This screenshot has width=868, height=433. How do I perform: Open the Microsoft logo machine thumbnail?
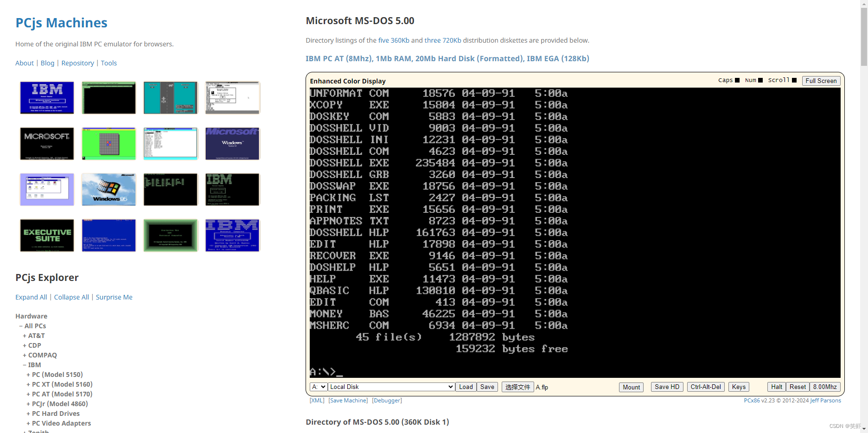click(46, 144)
